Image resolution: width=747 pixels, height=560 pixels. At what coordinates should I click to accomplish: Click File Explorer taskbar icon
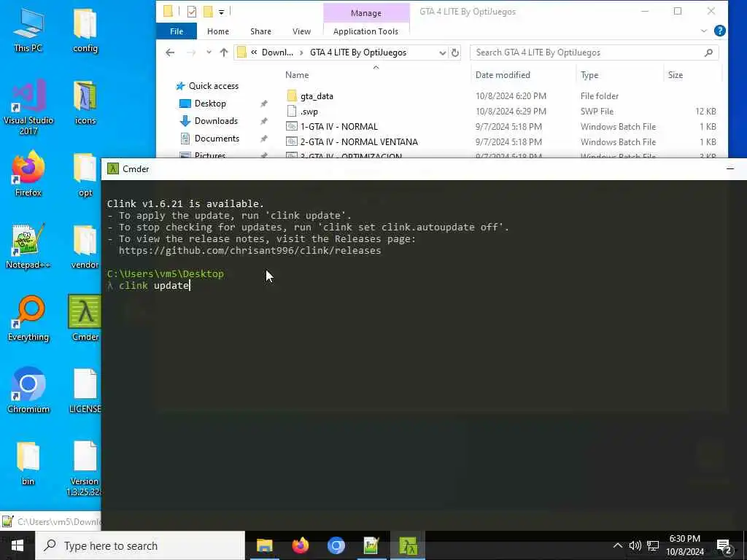click(264, 545)
